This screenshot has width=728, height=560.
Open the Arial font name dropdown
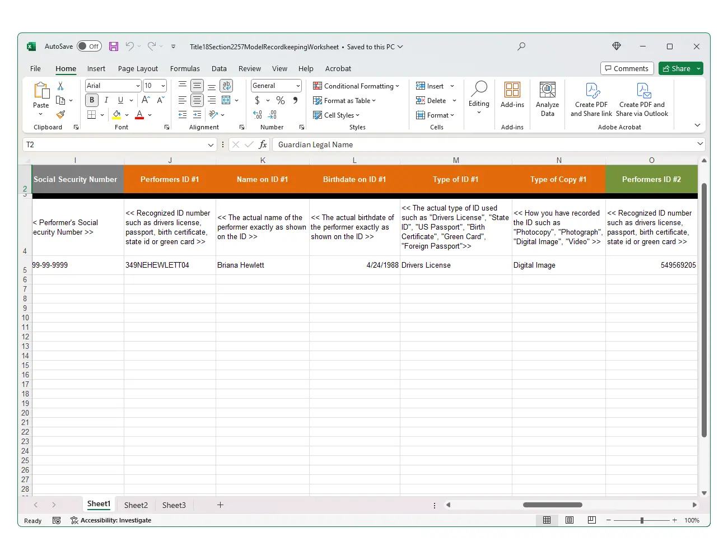click(x=138, y=86)
